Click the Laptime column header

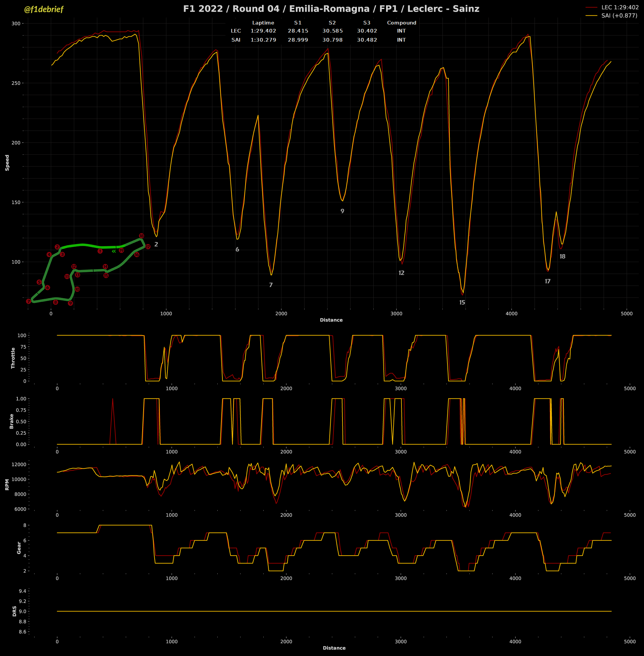pos(263,23)
